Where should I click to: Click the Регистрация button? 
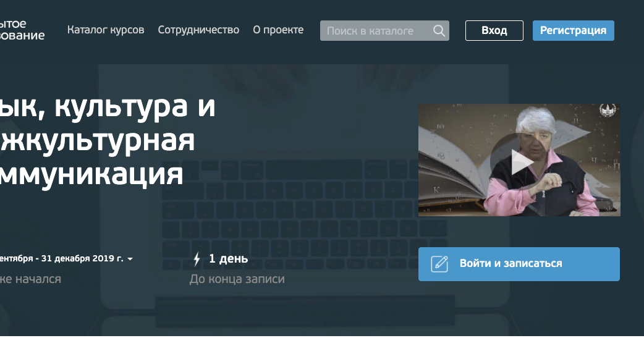pos(574,30)
